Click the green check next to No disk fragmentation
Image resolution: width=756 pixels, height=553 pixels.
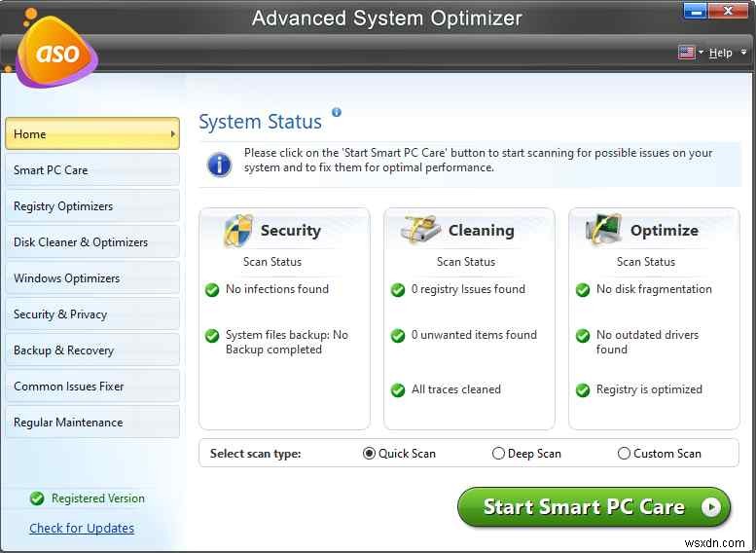point(583,289)
